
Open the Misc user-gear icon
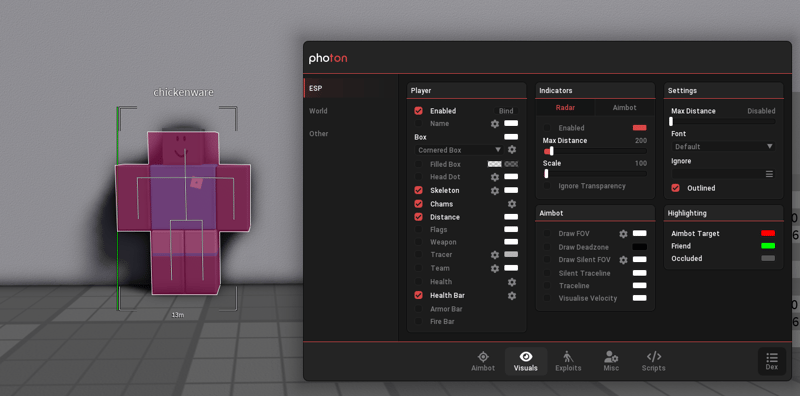point(611,357)
